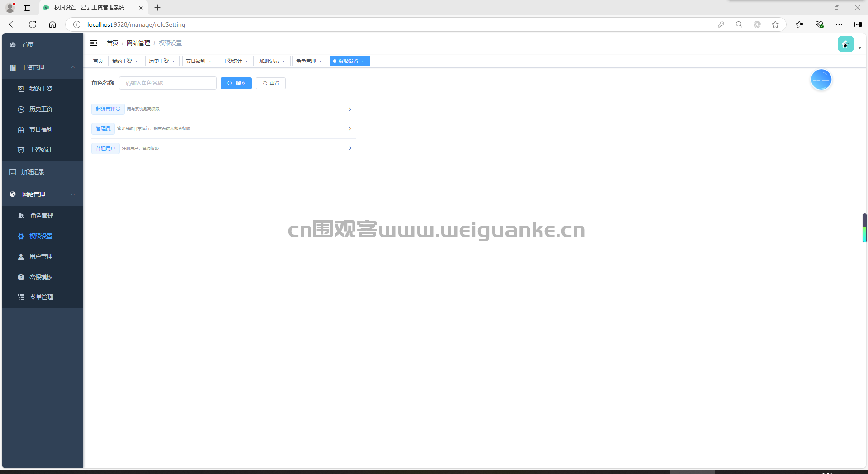Viewport: 868px width, 474px height.
Task: Close the 角色管理 tag tab
Action: (x=321, y=62)
